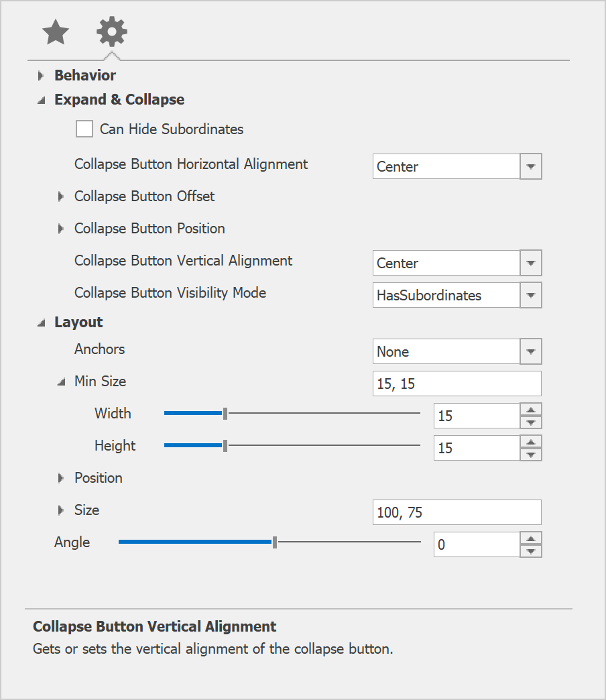The height and width of the screenshot is (700, 606).
Task: Open Collapse Button Horizontal Alignment dropdown
Action: 530,166
